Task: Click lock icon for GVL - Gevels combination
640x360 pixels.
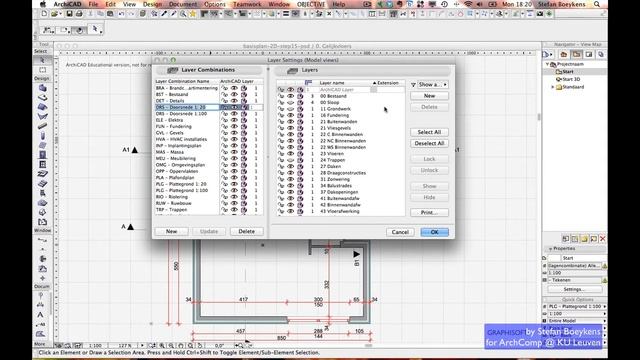Action: (x=224, y=133)
